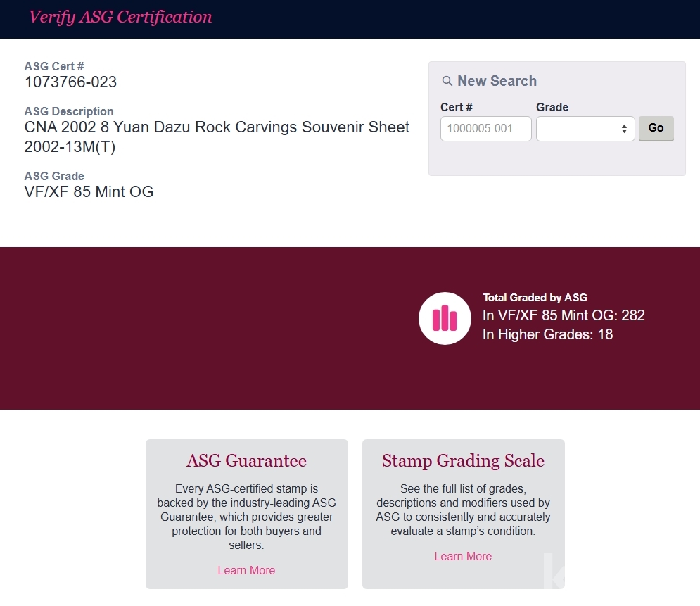Open the Grade dropdown

point(585,129)
